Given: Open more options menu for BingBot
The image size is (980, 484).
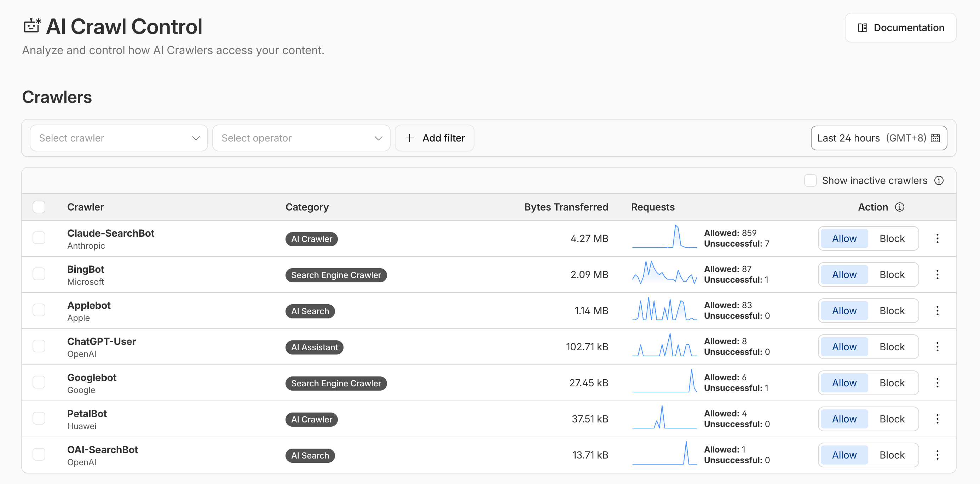Looking at the screenshot, I should [x=938, y=275].
